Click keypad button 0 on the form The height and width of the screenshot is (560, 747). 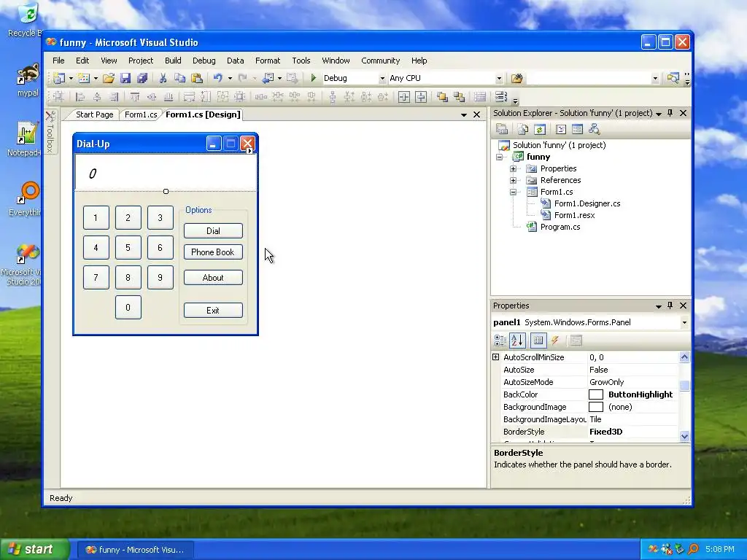(x=128, y=308)
